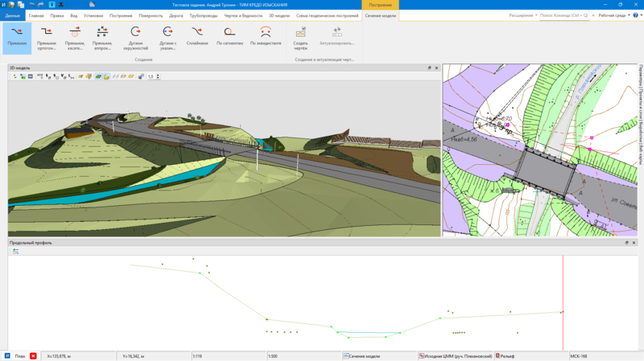Expand the Расширение dropdown

click(x=523, y=15)
